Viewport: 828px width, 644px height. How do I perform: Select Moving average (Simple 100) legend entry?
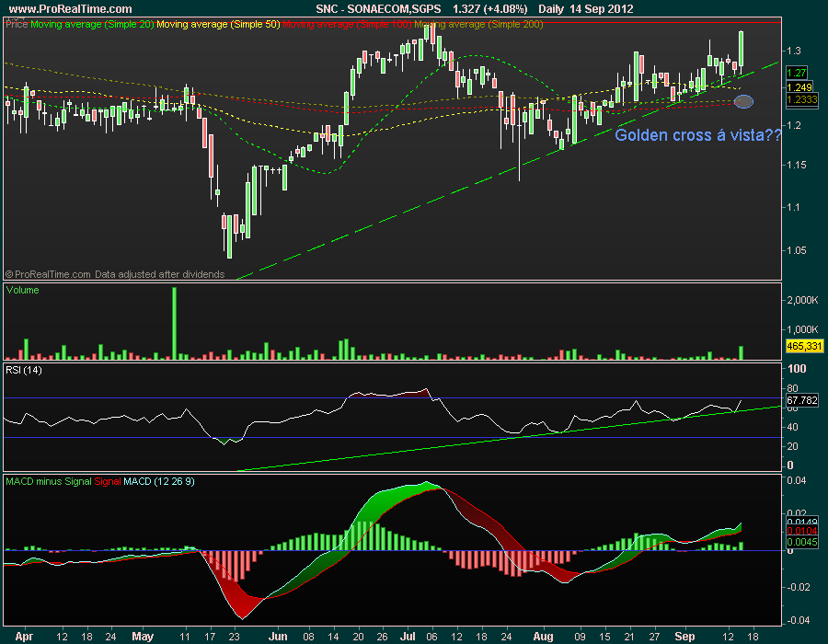point(347,24)
